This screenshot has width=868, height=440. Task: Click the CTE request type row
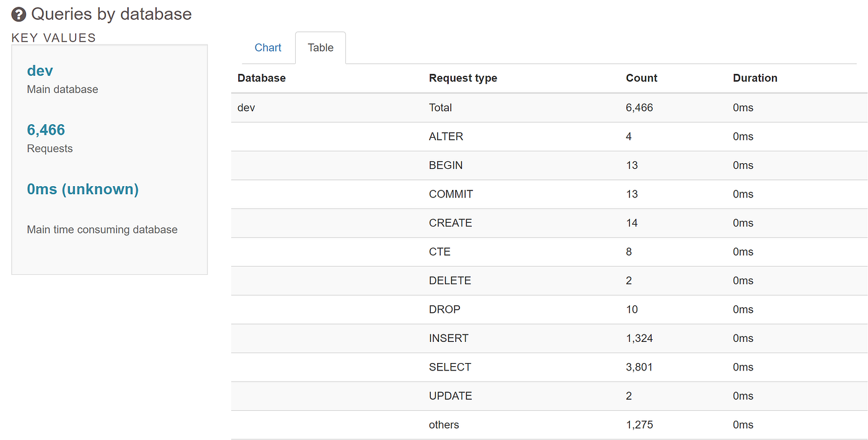(549, 252)
